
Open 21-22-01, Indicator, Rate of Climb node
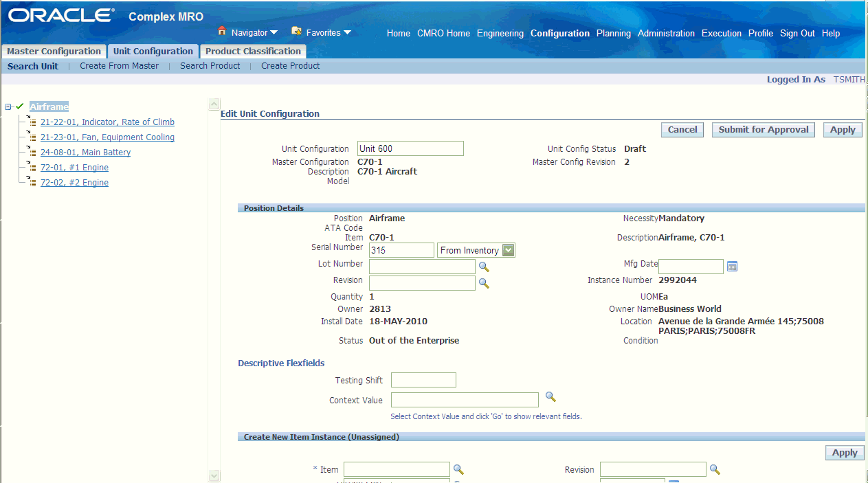point(107,122)
